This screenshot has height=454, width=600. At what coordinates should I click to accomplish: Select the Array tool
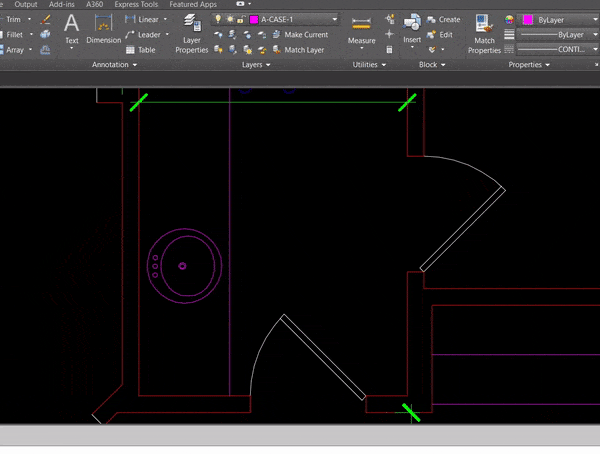pyautogui.click(x=12, y=50)
